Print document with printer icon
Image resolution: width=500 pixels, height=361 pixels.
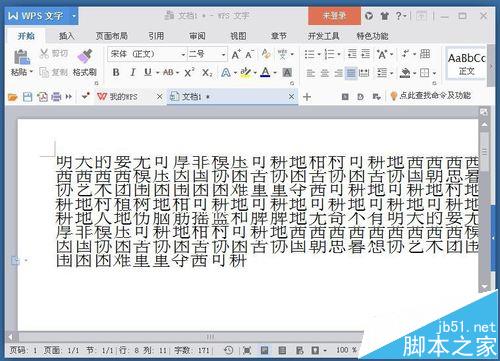pyautogui.click(x=56, y=97)
